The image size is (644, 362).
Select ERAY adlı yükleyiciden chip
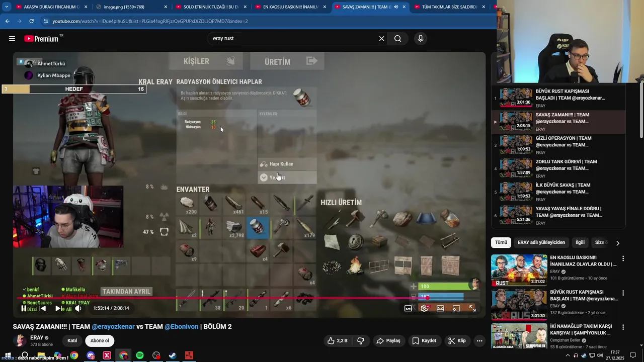tap(541, 242)
